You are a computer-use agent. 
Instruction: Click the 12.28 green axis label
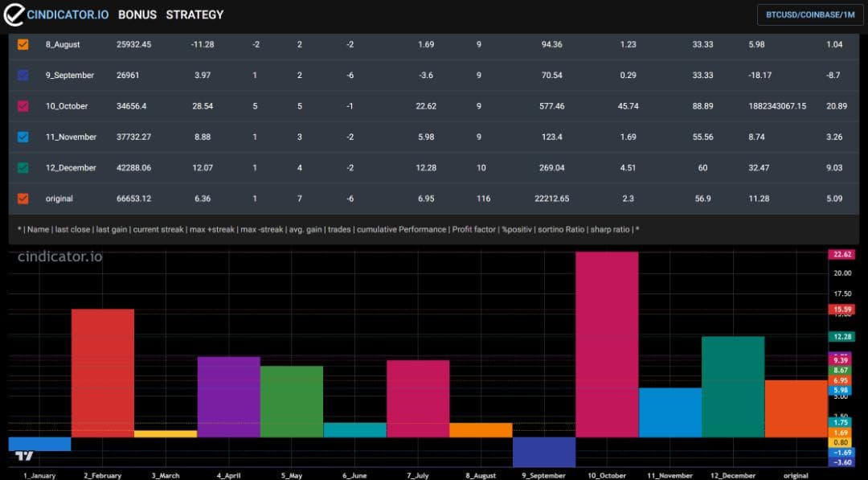841,337
